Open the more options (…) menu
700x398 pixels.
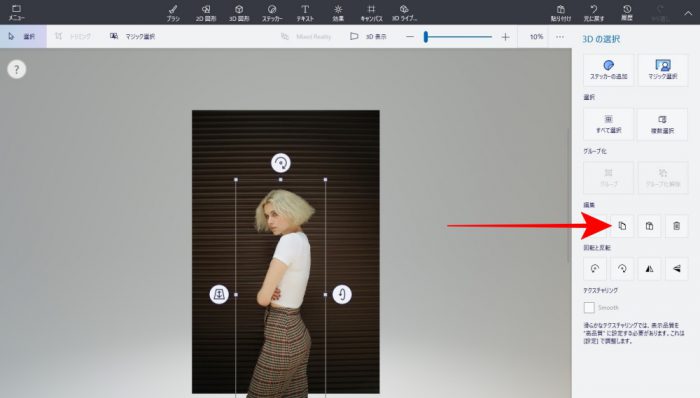(560, 37)
